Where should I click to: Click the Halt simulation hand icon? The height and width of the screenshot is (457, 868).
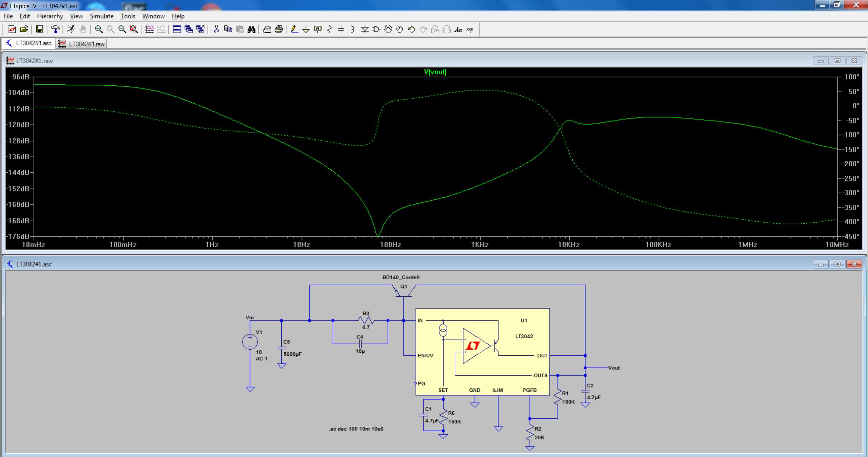83,29
